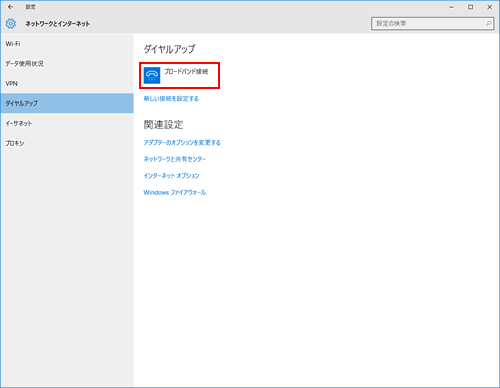Image resolution: width=500 pixels, height=388 pixels.
Task: Open アダプターのオプションを変更する link
Action: click(182, 143)
